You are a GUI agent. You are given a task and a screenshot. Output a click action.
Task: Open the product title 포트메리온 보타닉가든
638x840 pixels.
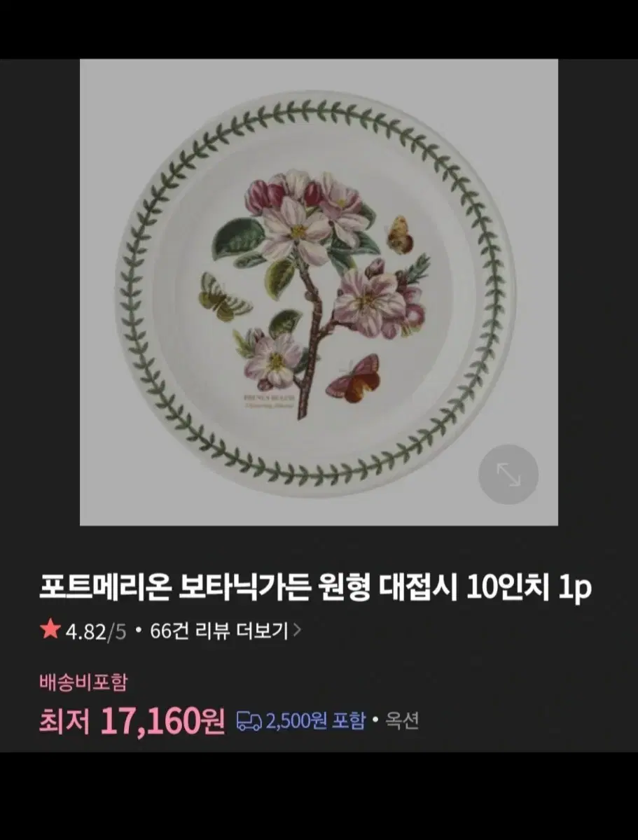tap(315, 589)
